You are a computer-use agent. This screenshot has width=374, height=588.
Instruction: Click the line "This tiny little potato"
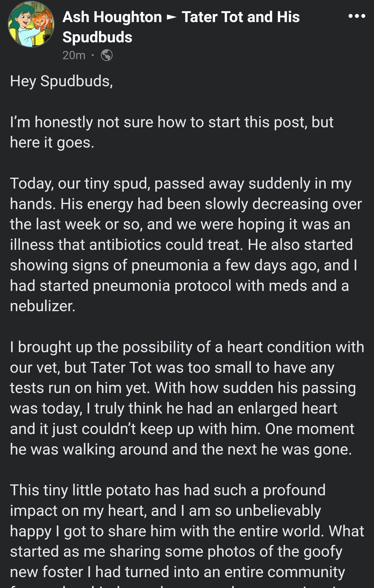click(168, 490)
